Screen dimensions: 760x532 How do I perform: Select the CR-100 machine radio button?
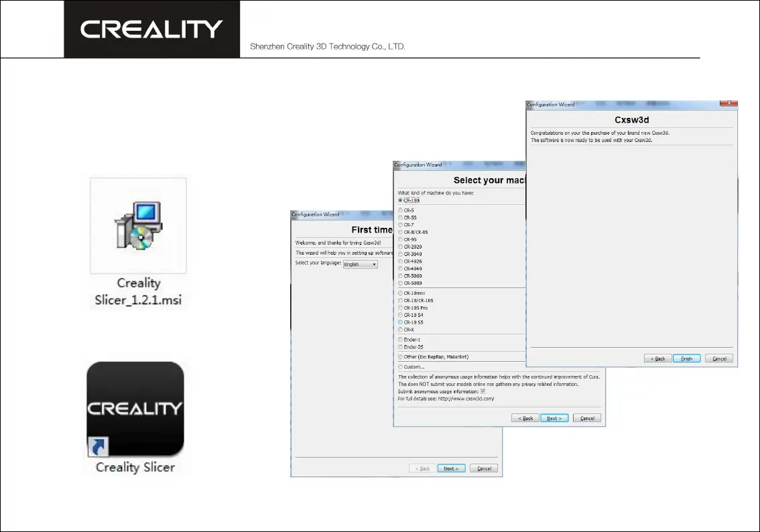coord(400,200)
